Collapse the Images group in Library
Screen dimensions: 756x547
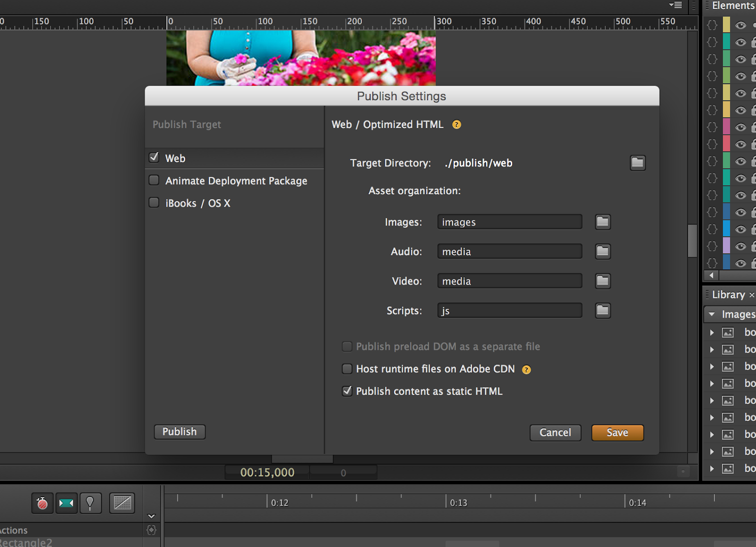712,314
